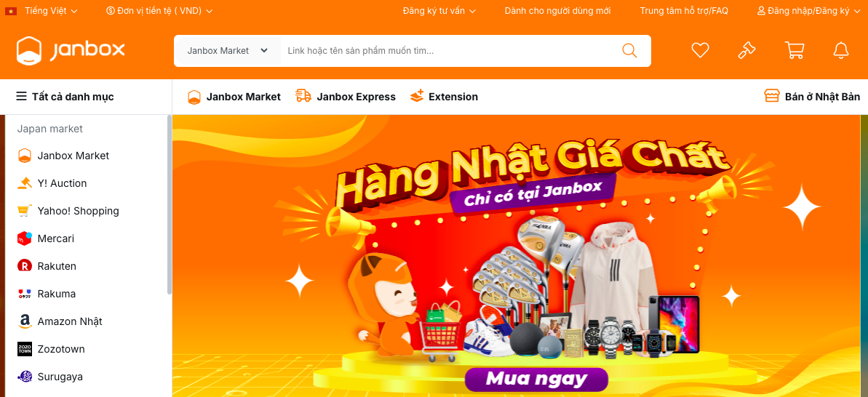Click the Janbox logo
Image resolution: width=868 pixels, height=397 pixels.
pos(71,50)
